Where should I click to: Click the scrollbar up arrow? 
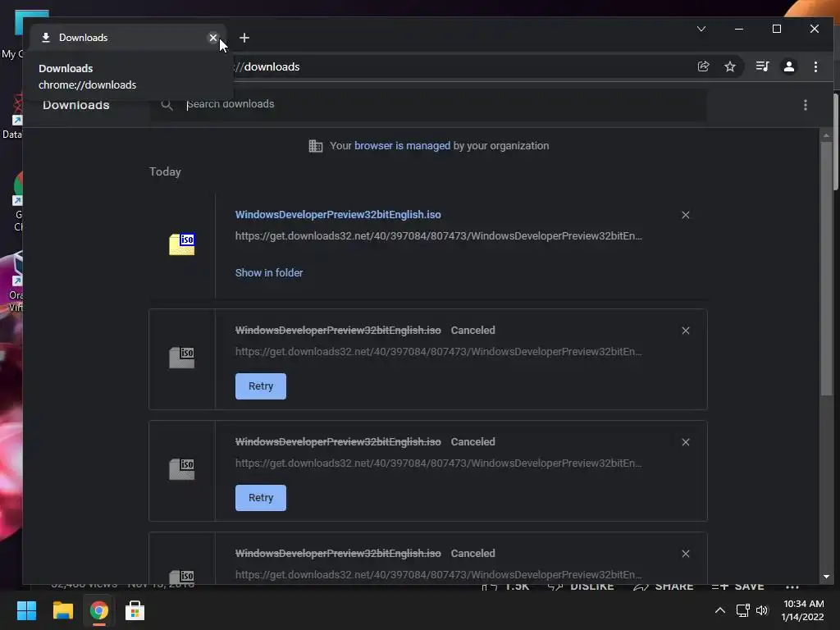tap(827, 135)
